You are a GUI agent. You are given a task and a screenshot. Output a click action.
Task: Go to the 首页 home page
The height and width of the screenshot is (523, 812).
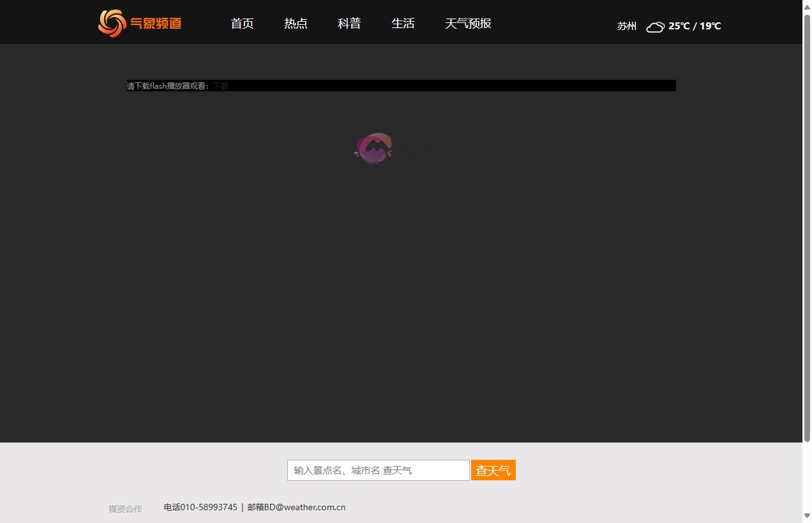point(242,24)
